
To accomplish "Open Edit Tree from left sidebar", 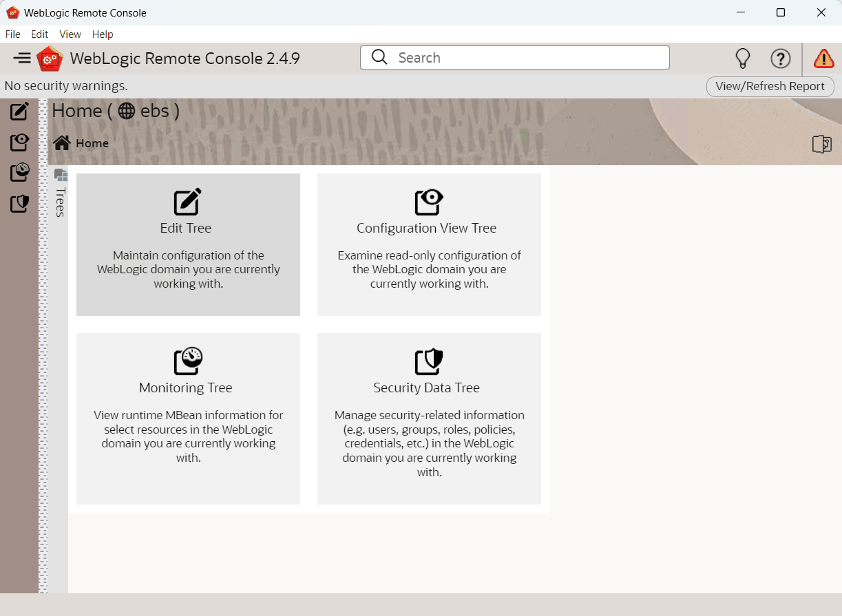I will pos(19,111).
